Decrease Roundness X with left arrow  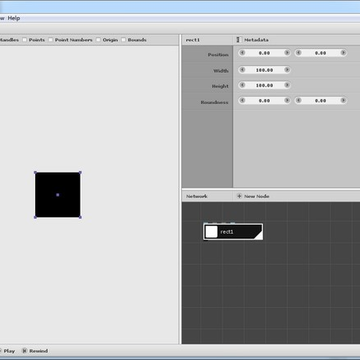click(x=242, y=100)
